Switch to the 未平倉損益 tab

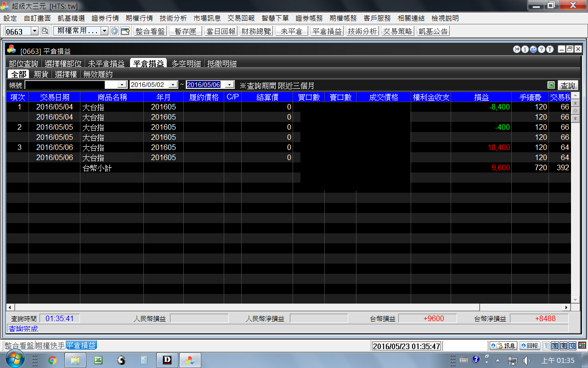point(106,64)
